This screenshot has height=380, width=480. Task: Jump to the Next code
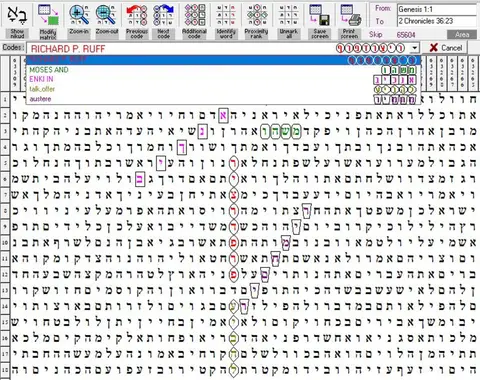pos(163,21)
